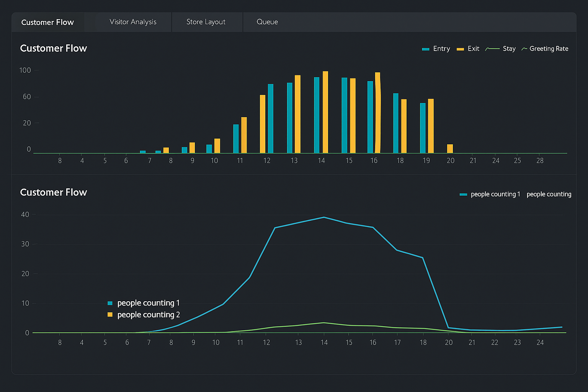
Task: Click the teal Entry bar at hour 19
Action: point(423,128)
